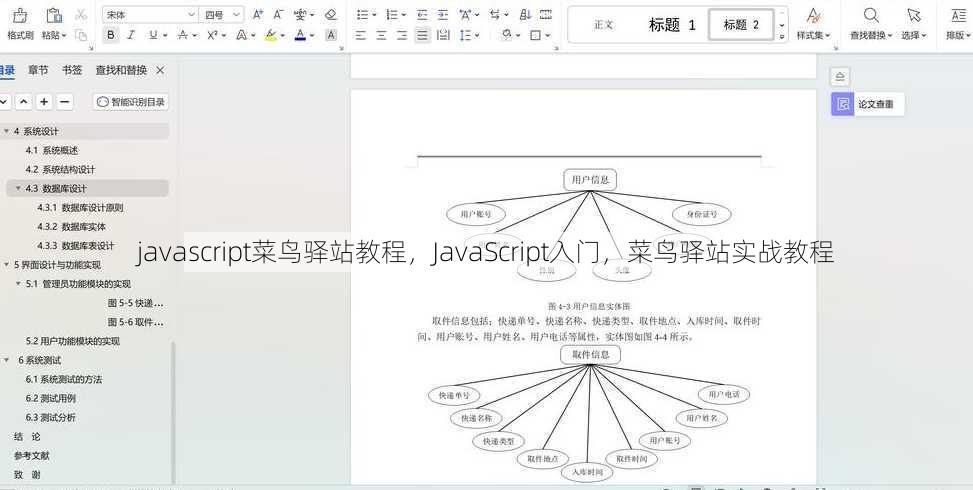Align text left
This screenshot has width=973, height=490.
pyautogui.click(x=361, y=35)
